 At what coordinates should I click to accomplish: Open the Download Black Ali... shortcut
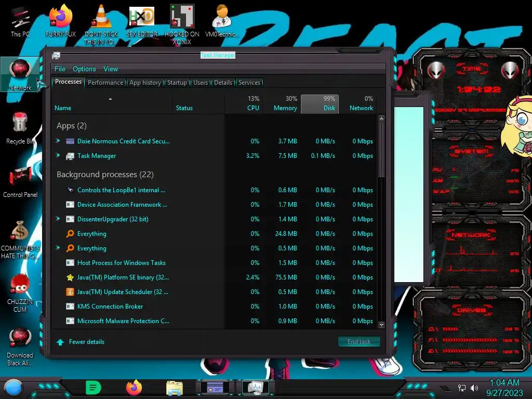[x=20, y=347]
